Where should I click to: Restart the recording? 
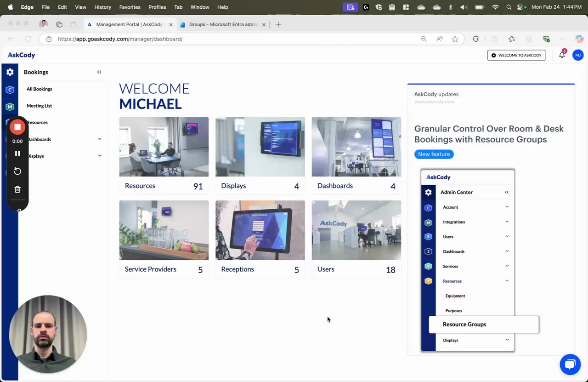coord(17,171)
